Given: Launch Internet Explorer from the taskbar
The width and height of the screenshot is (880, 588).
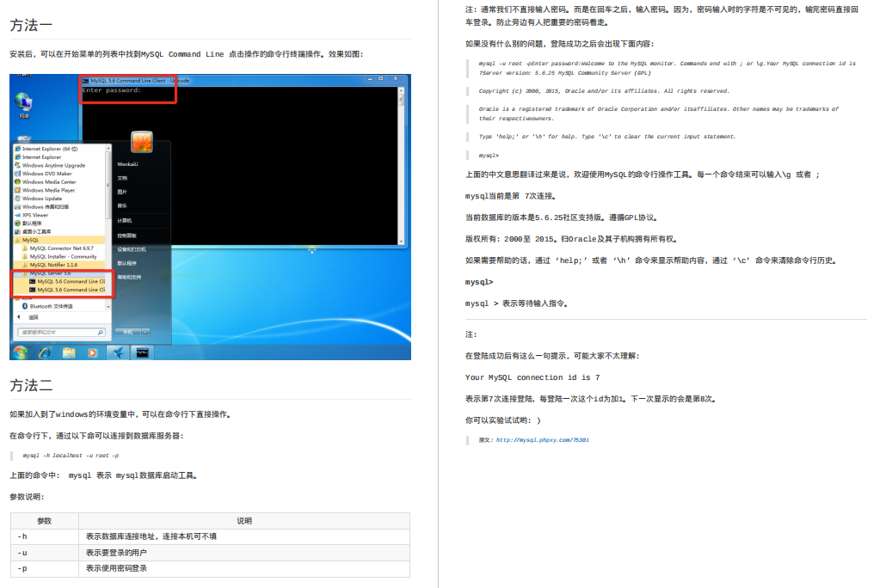Looking at the screenshot, I should pyautogui.click(x=45, y=352).
